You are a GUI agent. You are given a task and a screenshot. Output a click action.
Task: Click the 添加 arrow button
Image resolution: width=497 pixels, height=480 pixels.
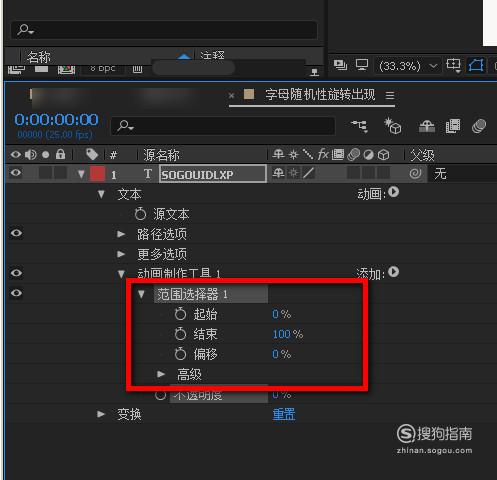click(394, 272)
